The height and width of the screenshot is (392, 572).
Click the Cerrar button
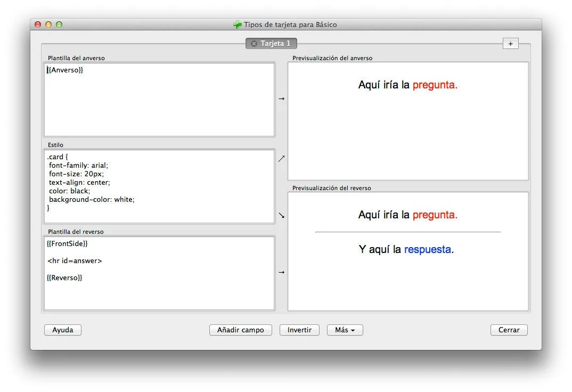[x=509, y=330]
